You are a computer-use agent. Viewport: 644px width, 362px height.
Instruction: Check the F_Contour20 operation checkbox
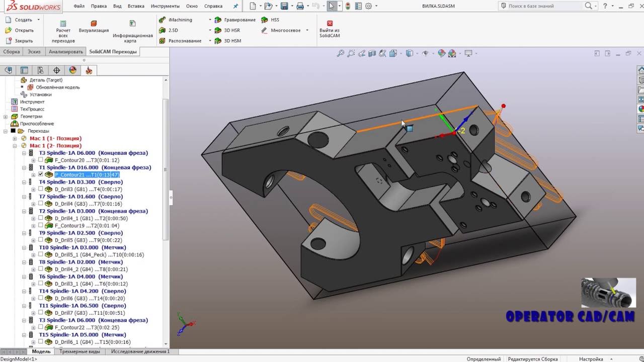click(x=41, y=160)
